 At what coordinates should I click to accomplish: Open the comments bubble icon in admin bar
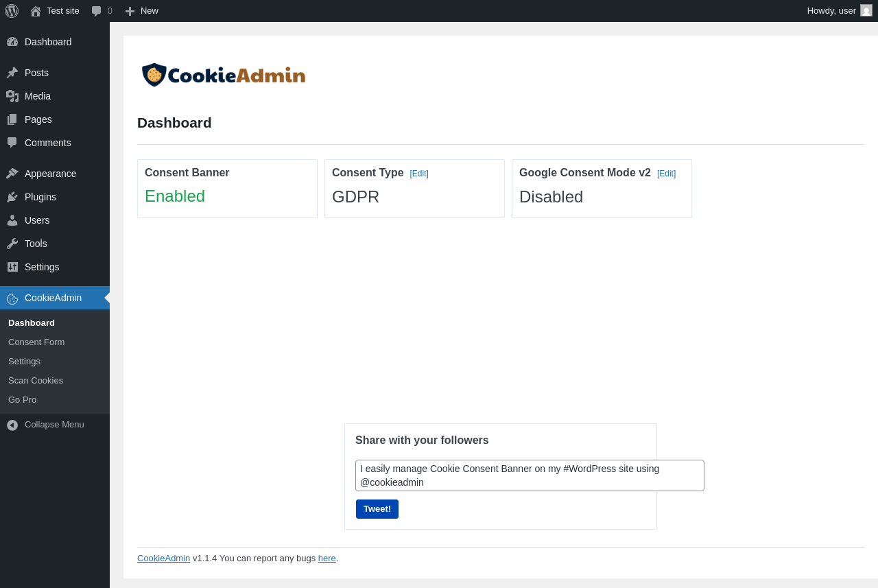(x=97, y=11)
